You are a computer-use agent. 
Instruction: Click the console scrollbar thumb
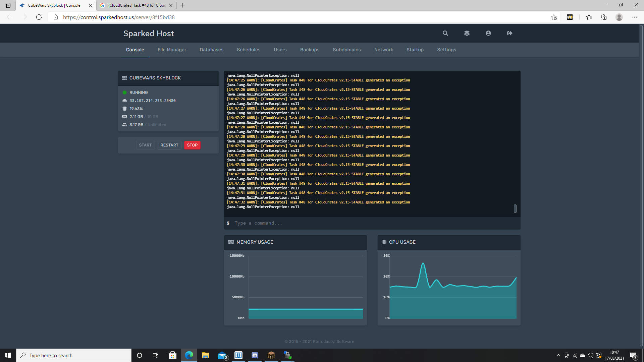tap(515, 208)
